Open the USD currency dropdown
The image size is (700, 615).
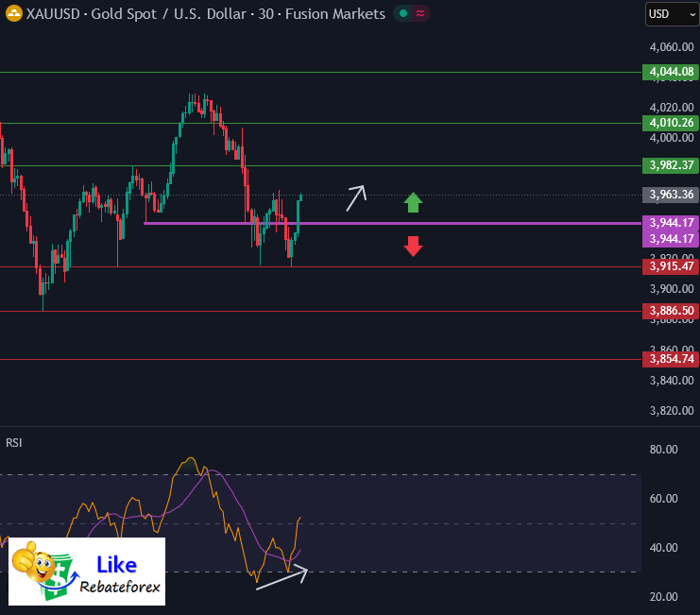point(673,14)
